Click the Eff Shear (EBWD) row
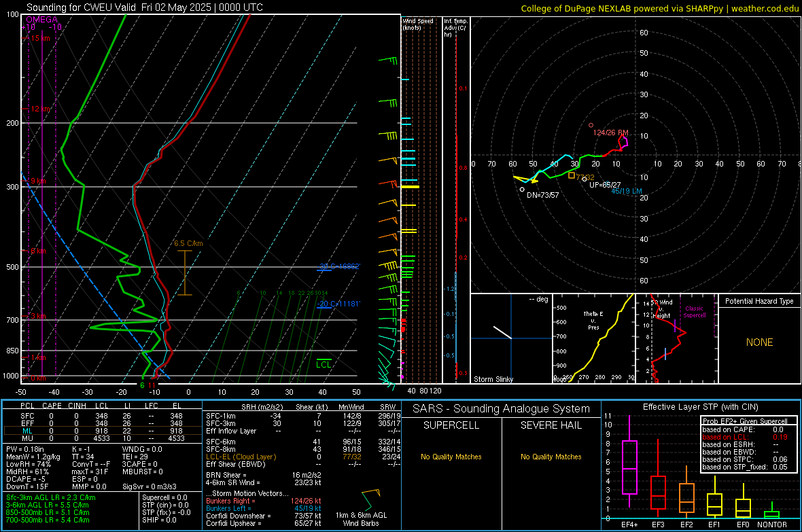The width and height of the screenshot is (802, 532). [x=303, y=465]
